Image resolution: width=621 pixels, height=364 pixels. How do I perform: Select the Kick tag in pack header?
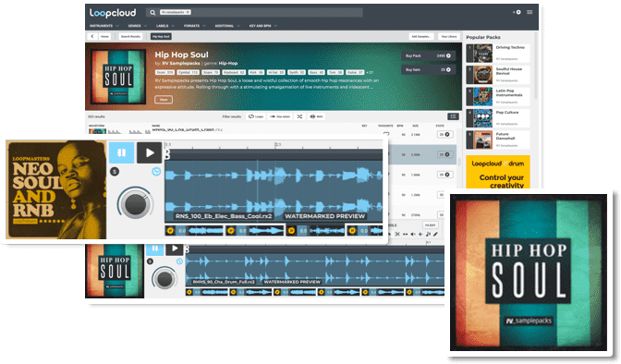tap(256, 72)
